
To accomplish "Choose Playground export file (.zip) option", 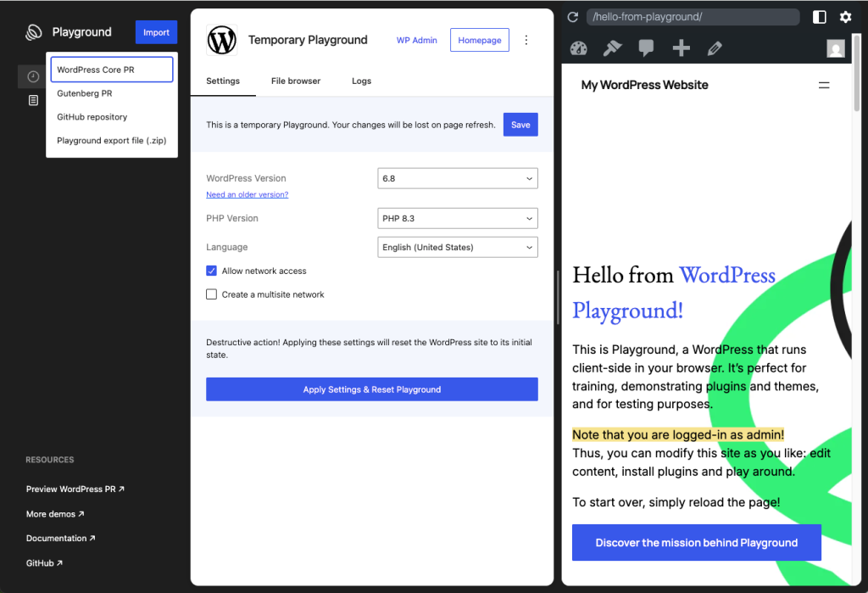I will [112, 141].
